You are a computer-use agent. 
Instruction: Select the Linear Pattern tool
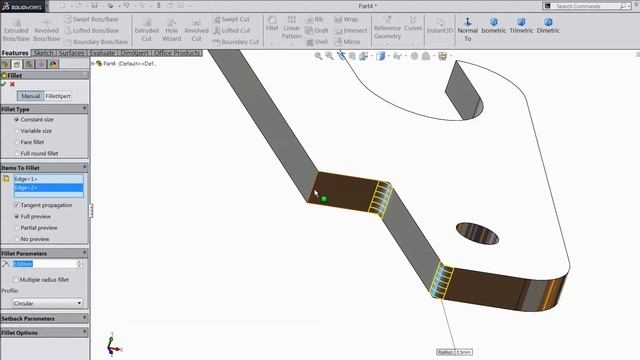(291, 28)
